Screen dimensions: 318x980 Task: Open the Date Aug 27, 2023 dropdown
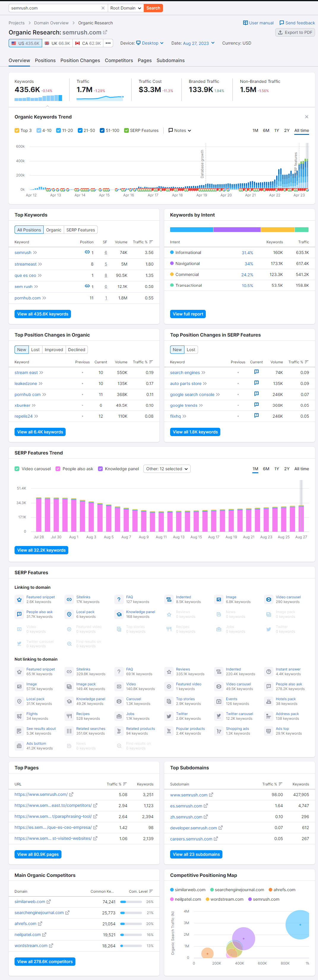point(199,43)
